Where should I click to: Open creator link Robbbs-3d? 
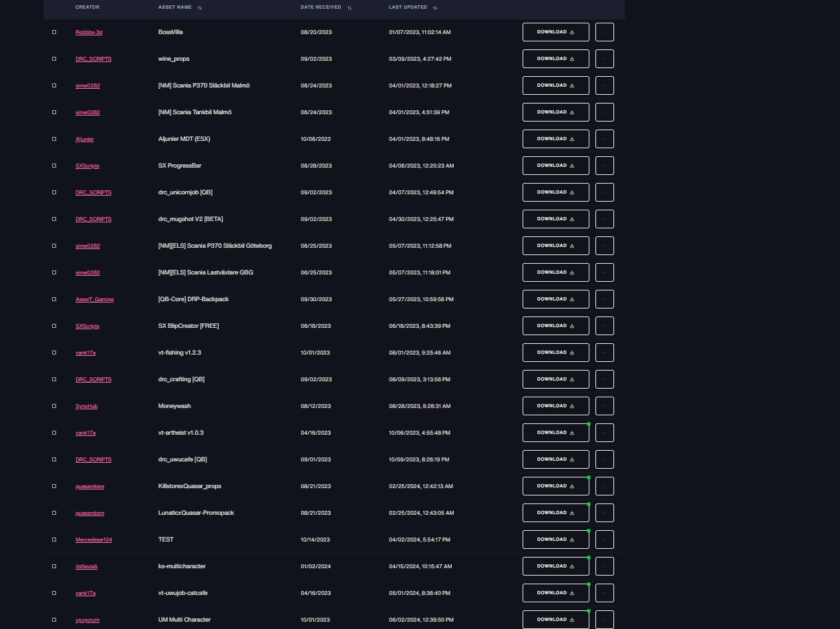coord(88,32)
